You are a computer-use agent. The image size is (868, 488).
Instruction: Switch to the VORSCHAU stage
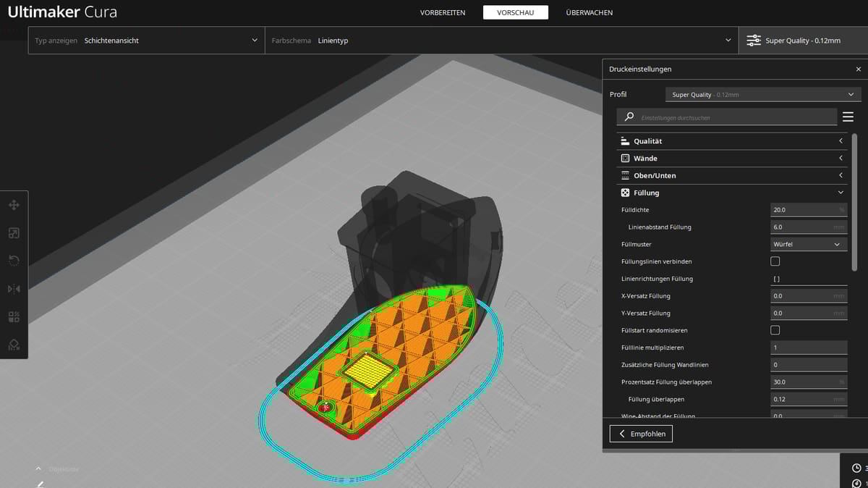(516, 12)
